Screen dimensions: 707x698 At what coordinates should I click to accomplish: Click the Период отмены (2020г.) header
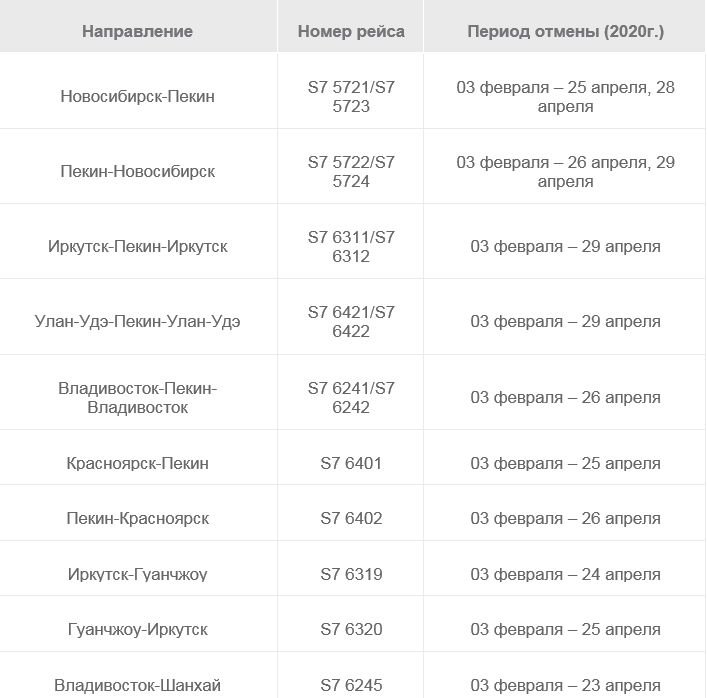[x=565, y=32]
